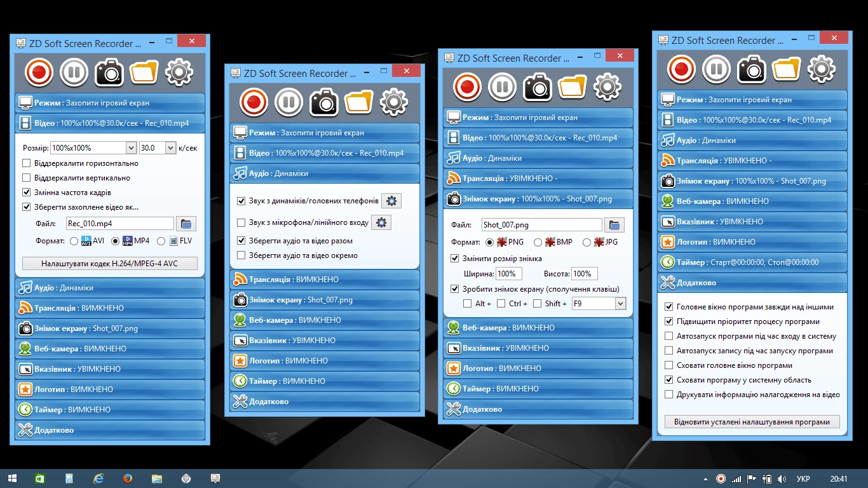Click the camera icon in the third window's toolbar
The height and width of the screenshot is (488, 868).
538,87
